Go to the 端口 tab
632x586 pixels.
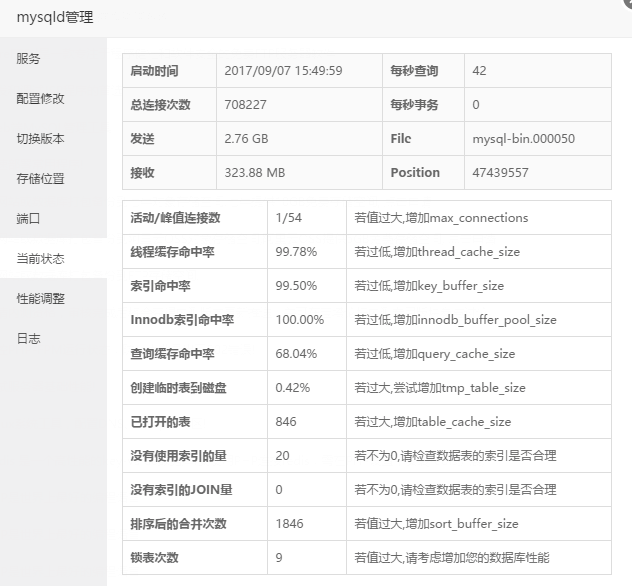[x=28, y=218]
